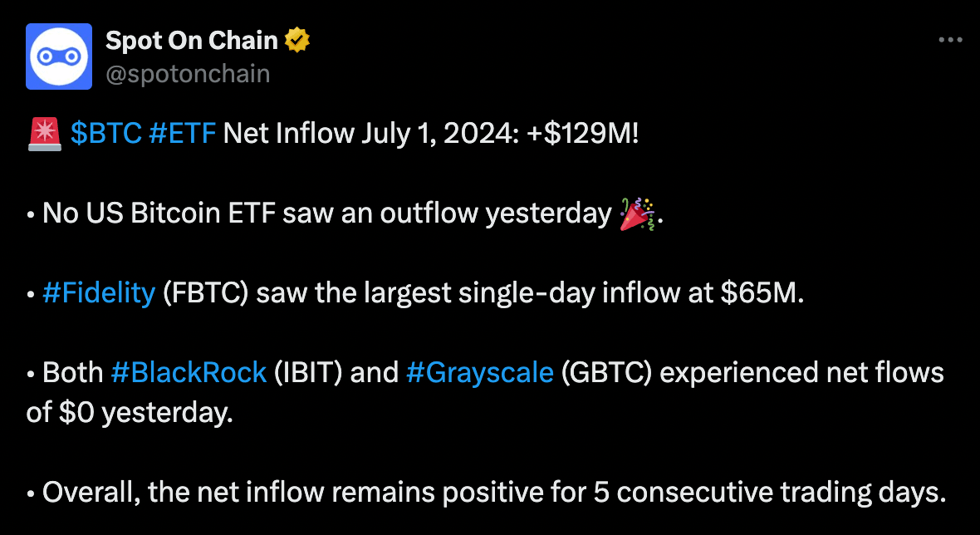This screenshot has height=535, width=980.
Task: Open the #Grayscale hashtag link
Action: point(480,372)
